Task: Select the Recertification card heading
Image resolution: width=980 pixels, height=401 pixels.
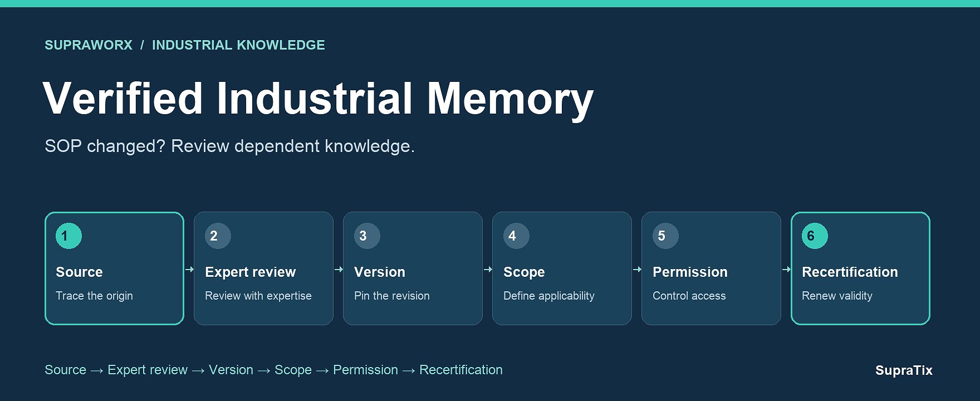Action: coord(850,272)
